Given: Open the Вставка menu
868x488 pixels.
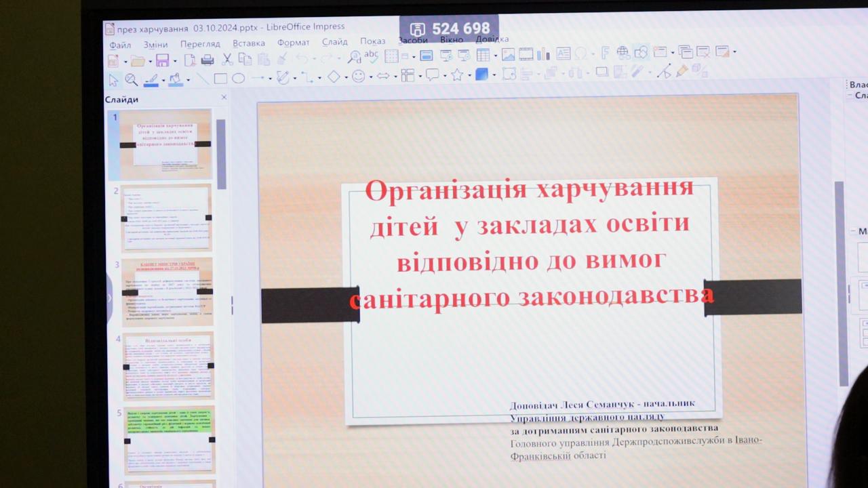Looking at the screenshot, I should tap(249, 43).
